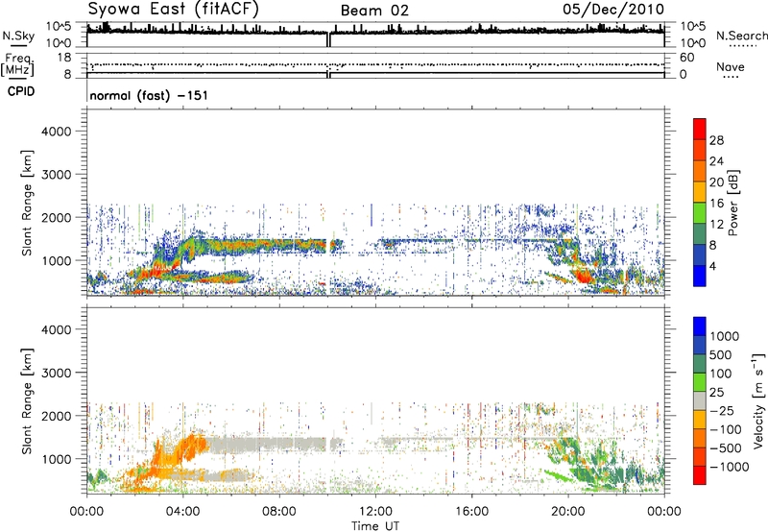
Task: Click the '16' power colorbar value
Action: click(x=716, y=204)
